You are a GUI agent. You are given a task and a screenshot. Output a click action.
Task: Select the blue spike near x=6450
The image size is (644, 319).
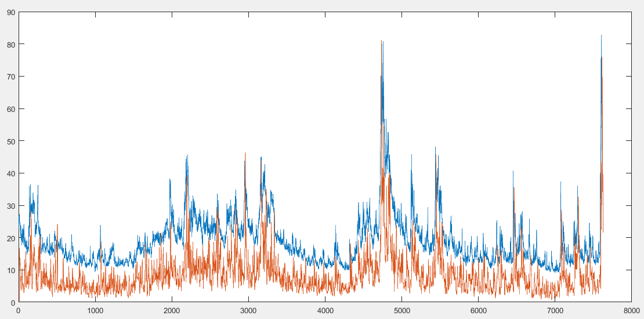pos(512,172)
